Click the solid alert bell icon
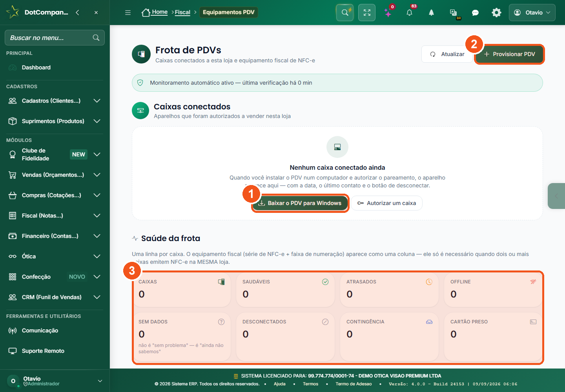The image size is (565, 392). (431, 13)
